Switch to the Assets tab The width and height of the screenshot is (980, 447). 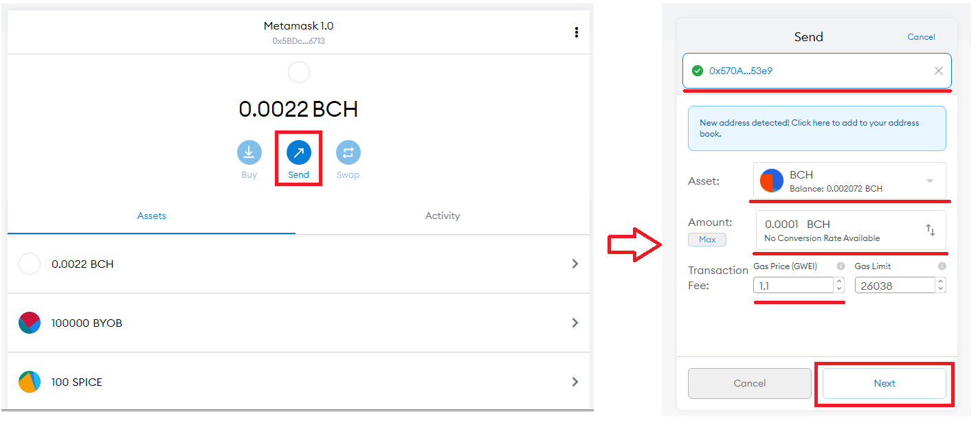point(152,216)
